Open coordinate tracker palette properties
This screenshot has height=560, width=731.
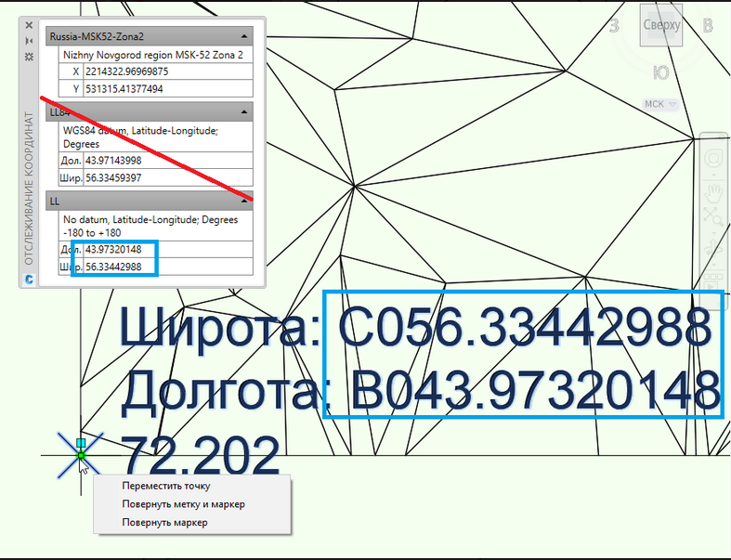[x=29, y=58]
